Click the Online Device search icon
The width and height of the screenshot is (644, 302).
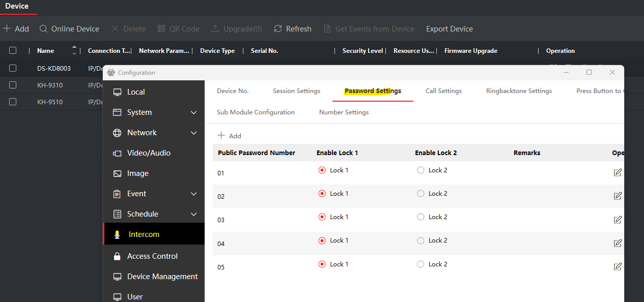(44, 29)
